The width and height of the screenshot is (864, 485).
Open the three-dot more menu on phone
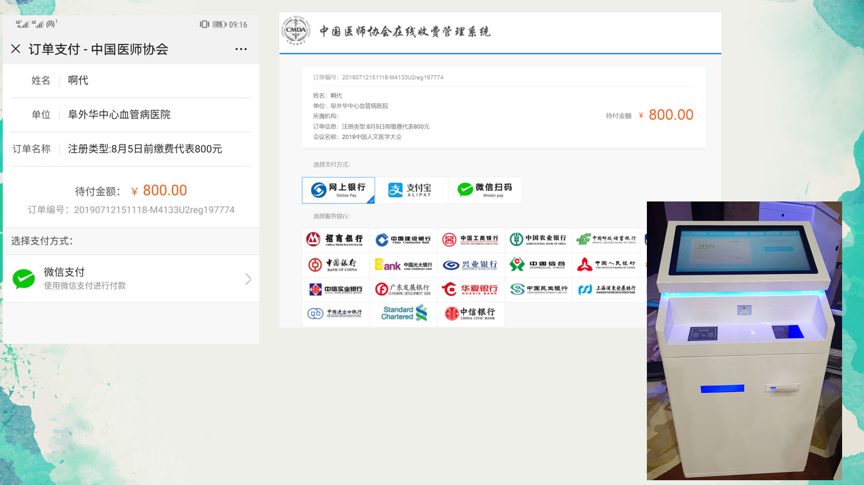(x=241, y=49)
